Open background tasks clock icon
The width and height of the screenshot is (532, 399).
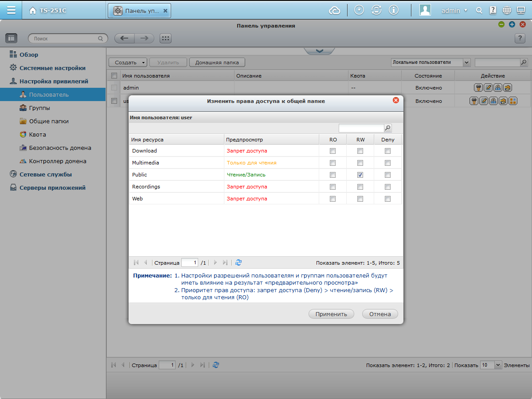(x=359, y=10)
